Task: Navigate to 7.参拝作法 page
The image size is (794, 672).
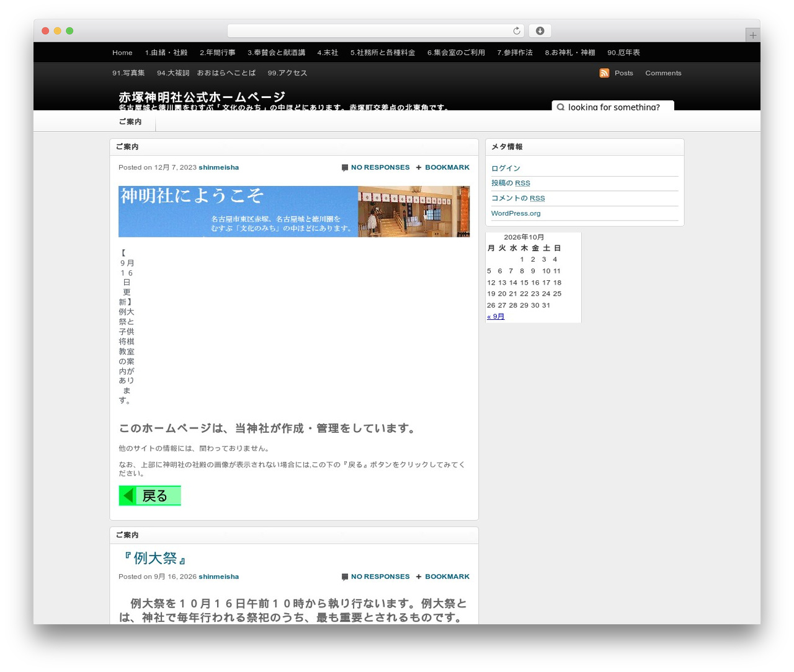Action: click(x=515, y=53)
